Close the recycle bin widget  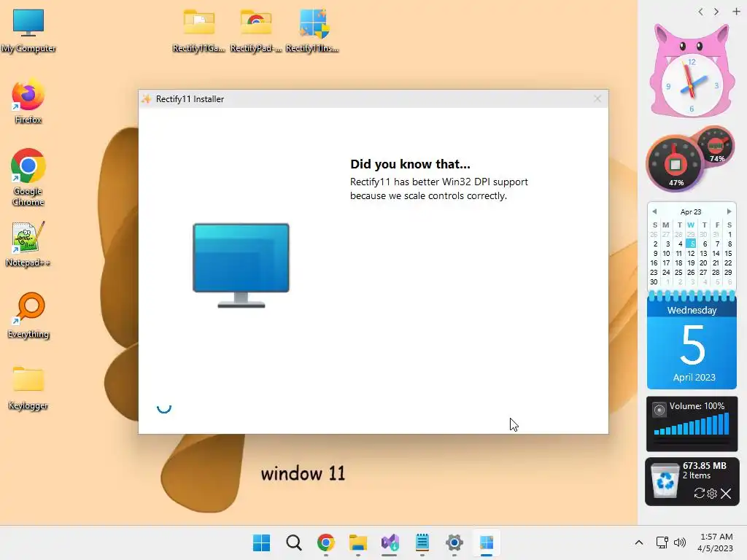click(726, 494)
